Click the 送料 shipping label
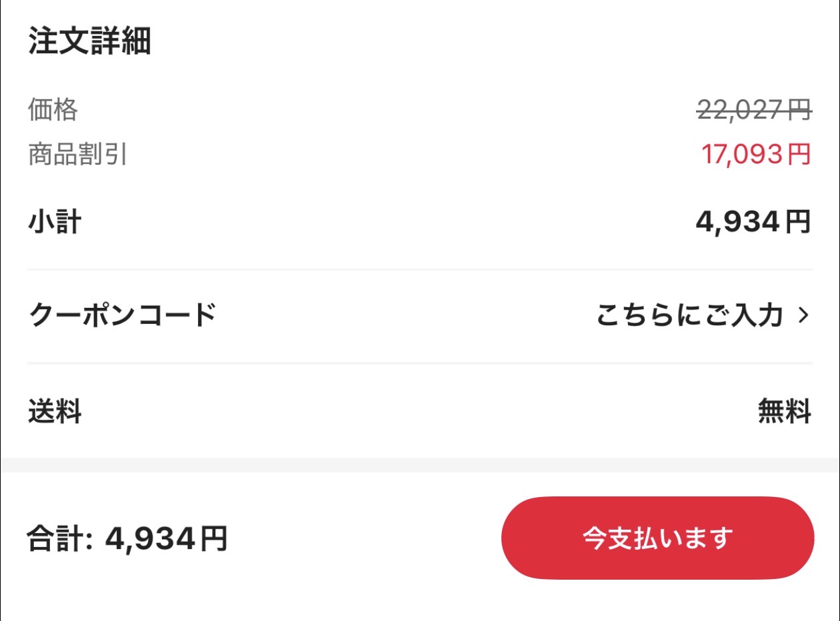The width and height of the screenshot is (840, 621). [54, 412]
